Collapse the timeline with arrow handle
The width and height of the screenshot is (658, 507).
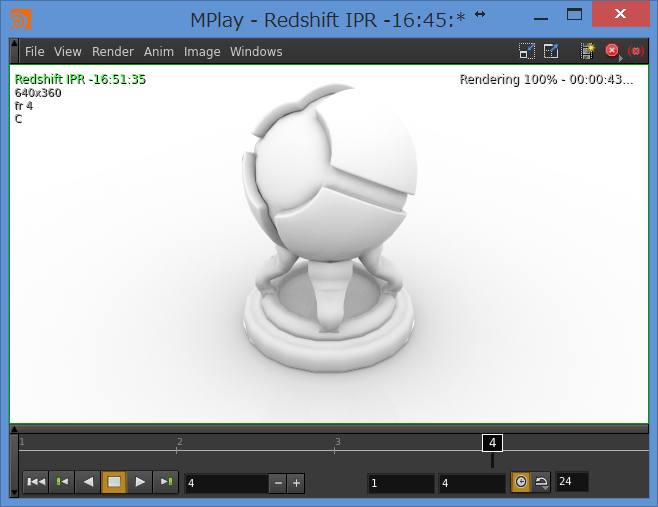14,429
